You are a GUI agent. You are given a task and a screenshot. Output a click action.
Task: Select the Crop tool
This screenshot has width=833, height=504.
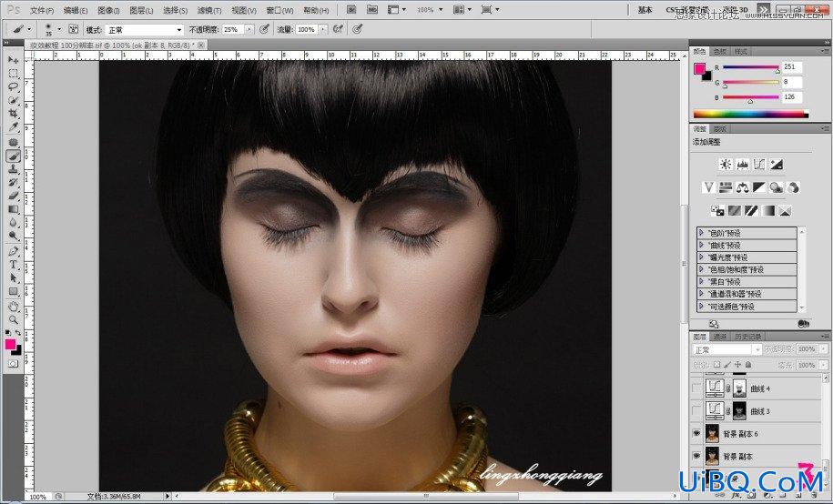click(x=14, y=114)
